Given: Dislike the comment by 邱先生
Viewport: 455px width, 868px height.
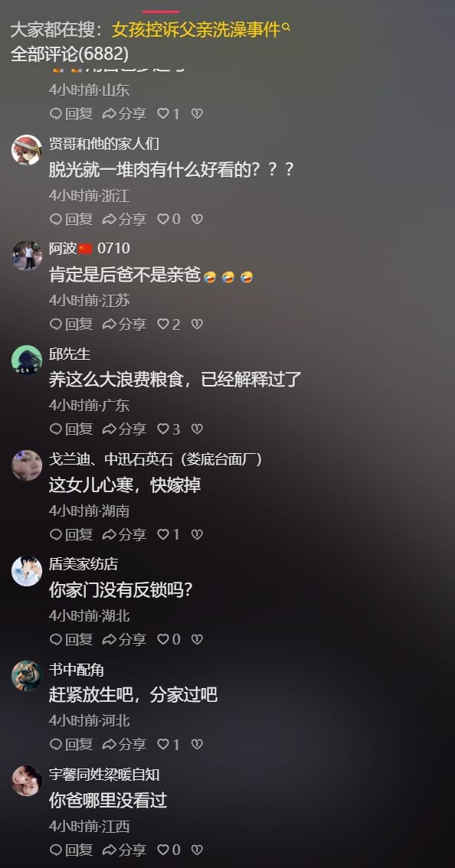Looking at the screenshot, I should [x=197, y=429].
